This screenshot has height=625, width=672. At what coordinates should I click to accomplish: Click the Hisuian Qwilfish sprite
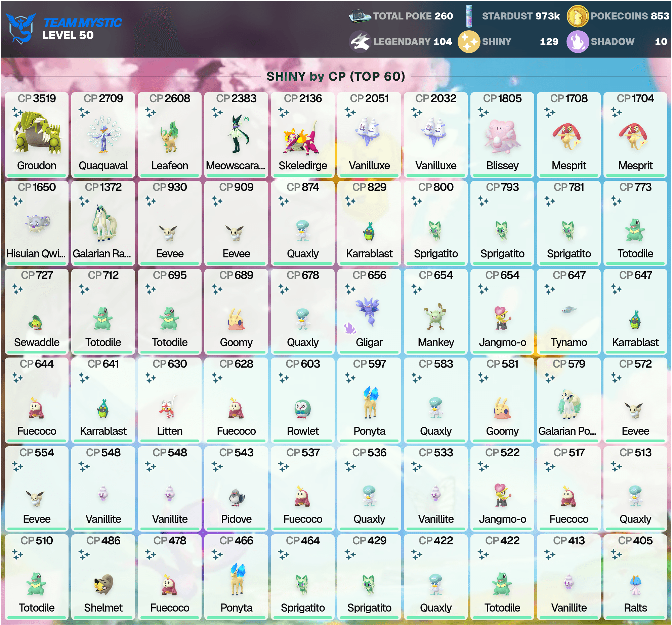pyautogui.click(x=37, y=223)
